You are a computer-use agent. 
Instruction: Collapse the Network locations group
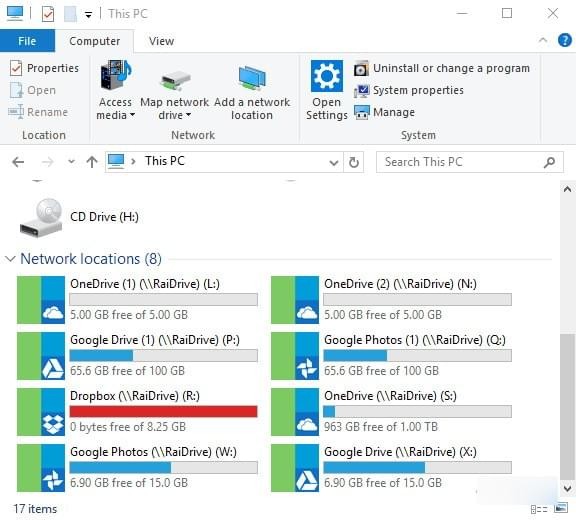click(x=10, y=259)
